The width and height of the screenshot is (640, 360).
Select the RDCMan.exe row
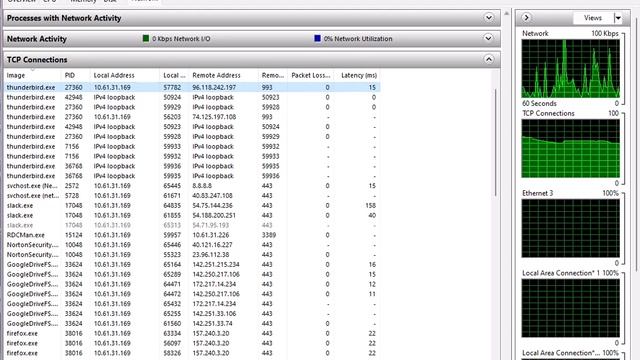192,235
